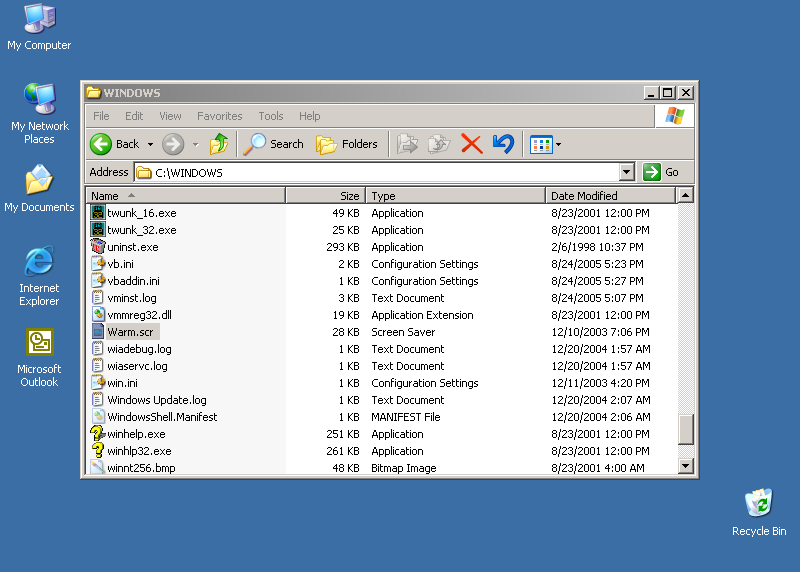
Task: Click the scrollbar up arrow
Action: 686,195
